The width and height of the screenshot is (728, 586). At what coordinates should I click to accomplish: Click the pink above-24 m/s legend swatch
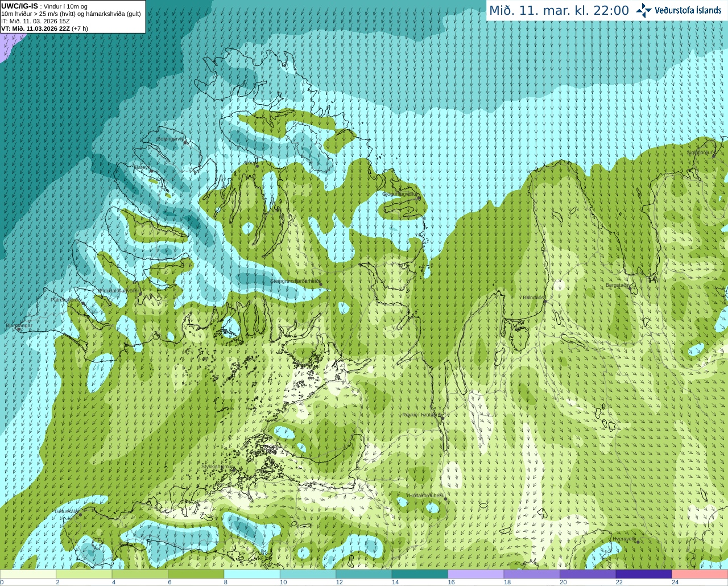tap(700, 574)
